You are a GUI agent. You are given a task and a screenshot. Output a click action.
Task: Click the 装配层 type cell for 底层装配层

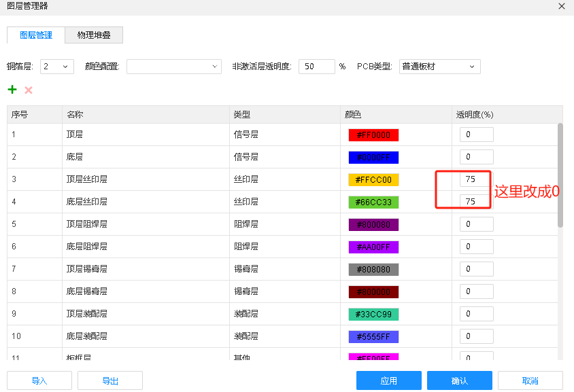(x=285, y=336)
